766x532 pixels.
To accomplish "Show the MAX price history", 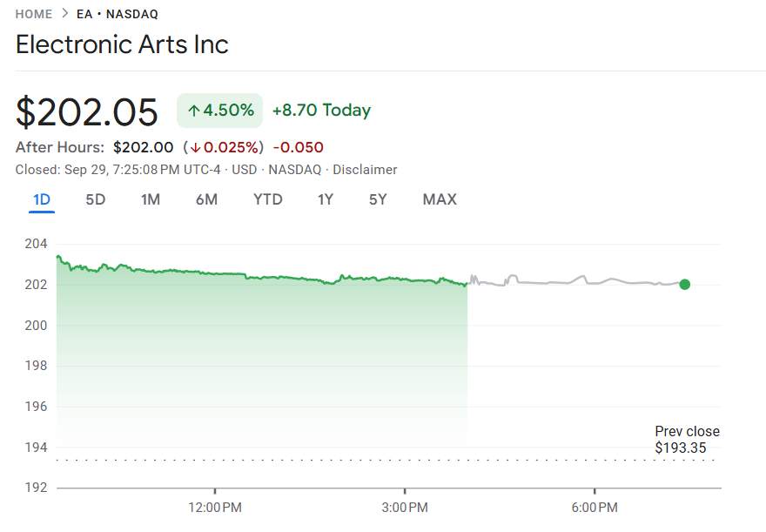I will [x=440, y=199].
